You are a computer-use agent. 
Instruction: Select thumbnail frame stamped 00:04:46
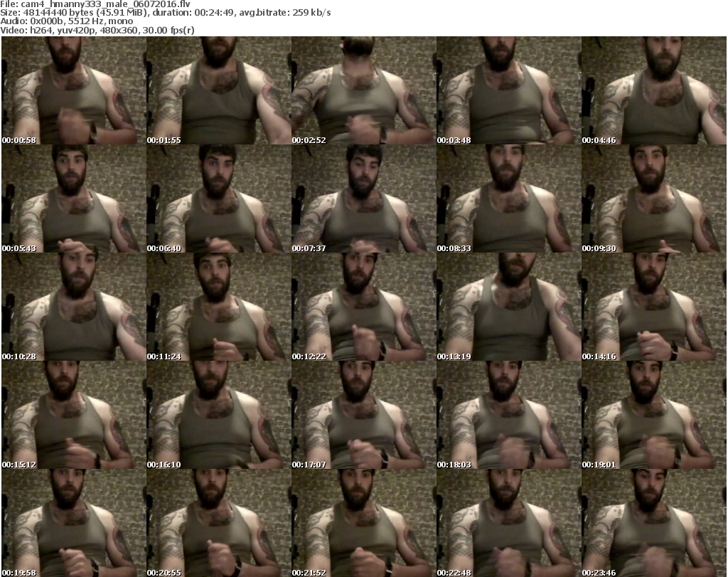654,90
